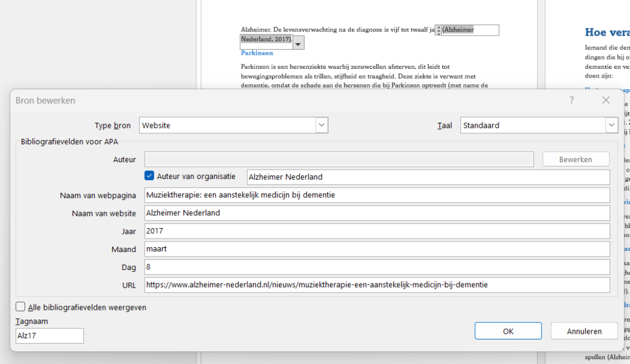Click the organisation author name field
630x364 pixels.
428,177
